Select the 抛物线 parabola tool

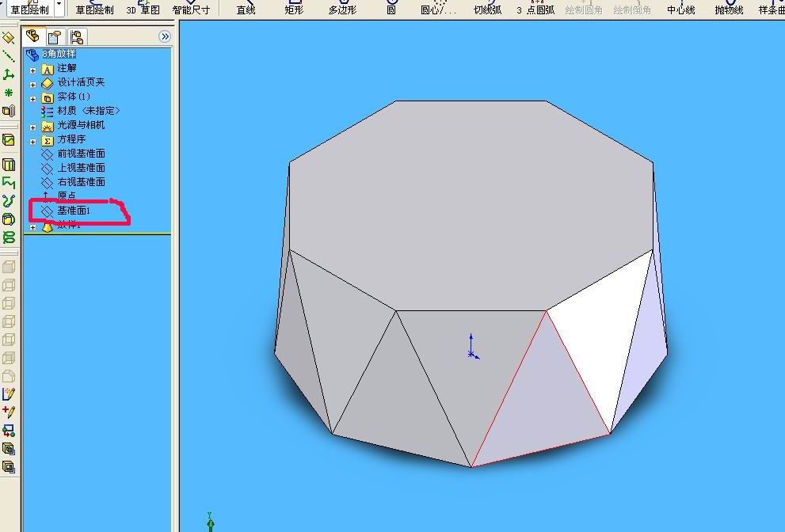[x=729, y=8]
